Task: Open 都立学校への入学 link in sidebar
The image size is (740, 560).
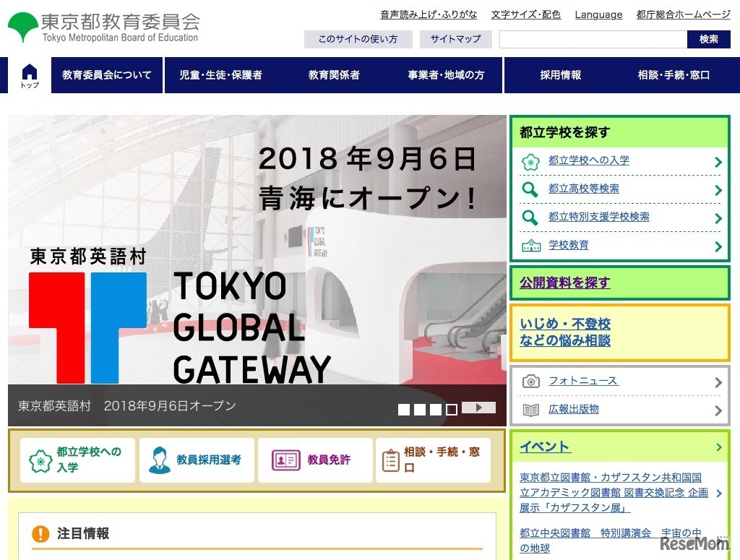Action: coord(588,160)
